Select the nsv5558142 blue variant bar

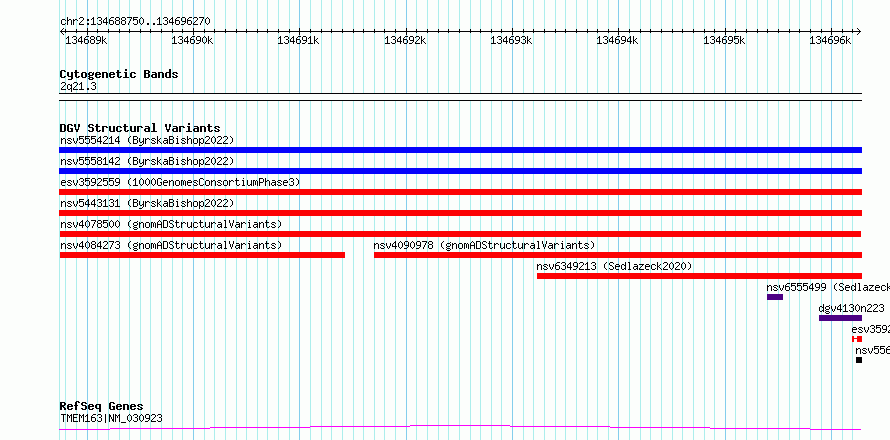pos(460,171)
